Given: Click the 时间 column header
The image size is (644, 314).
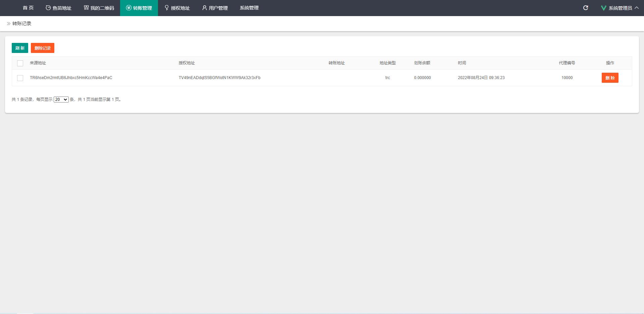Looking at the screenshot, I should (x=462, y=63).
